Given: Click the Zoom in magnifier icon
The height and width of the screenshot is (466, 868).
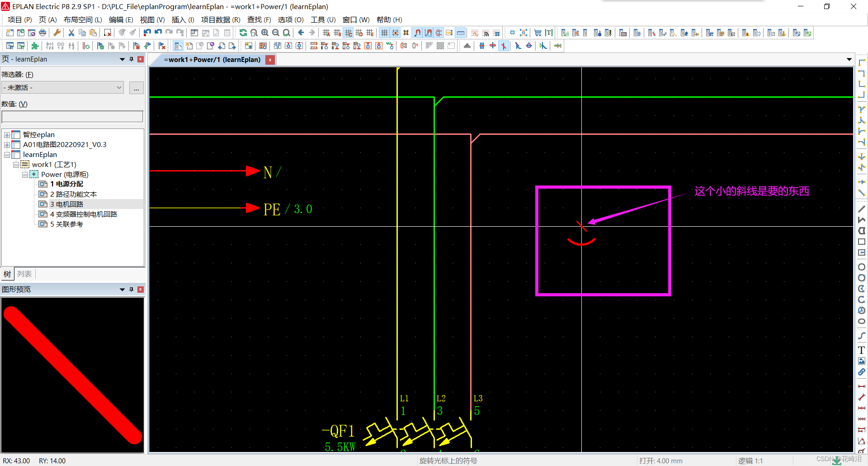Looking at the screenshot, I should [265, 33].
